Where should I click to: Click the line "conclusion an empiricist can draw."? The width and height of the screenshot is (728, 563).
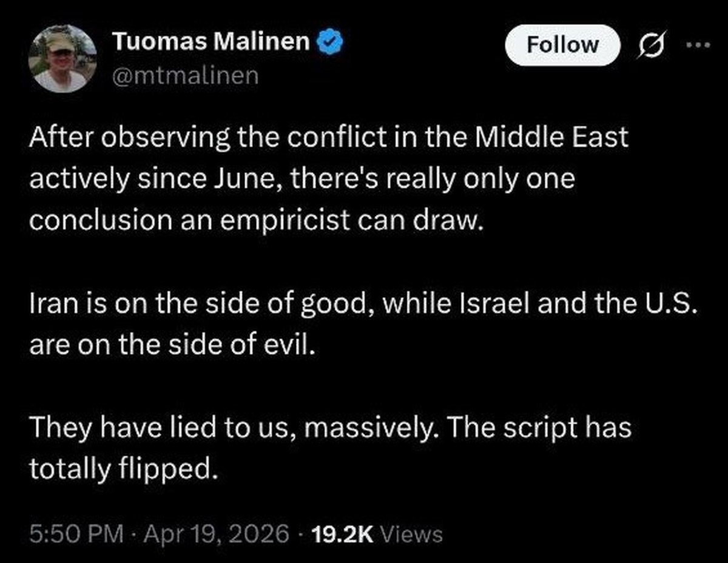point(255,221)
